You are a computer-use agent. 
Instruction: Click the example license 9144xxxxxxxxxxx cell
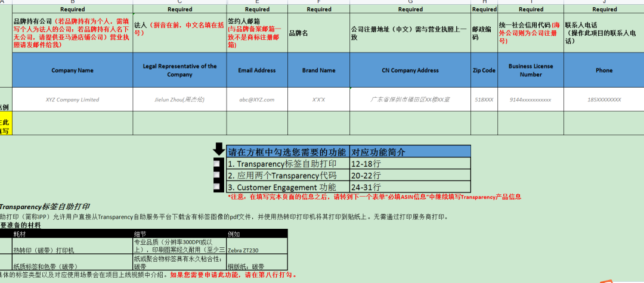(531, 99)
